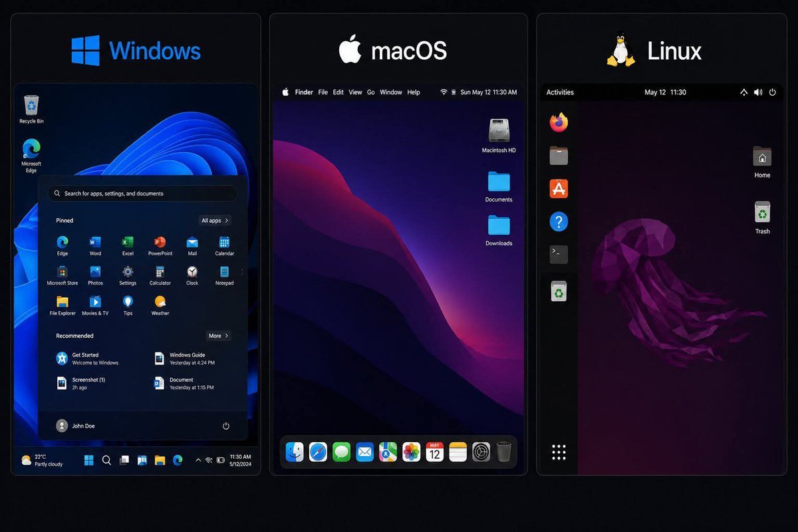Open Ubuntu Software in Linux dock
The height and width of the screenshot is (532, 798).
coord(559,188)
